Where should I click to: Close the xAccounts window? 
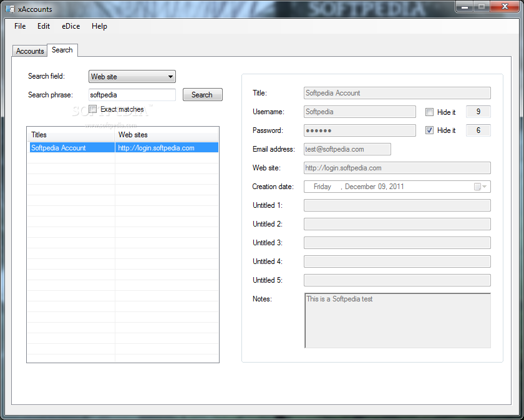(x=505, y=6)
